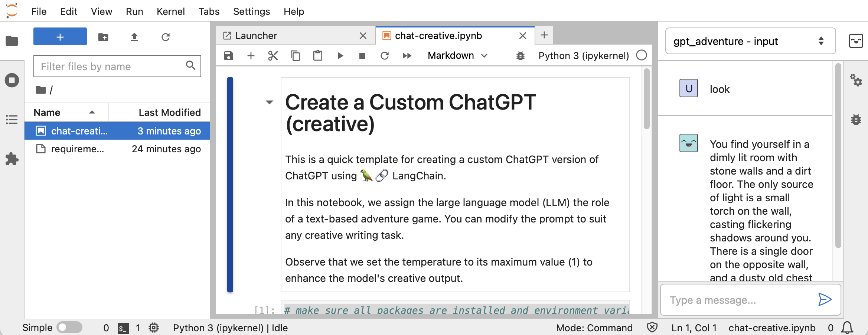The width and height of the screenshot is (868, 335).
Task: Click the send message arrow icon
Action: point(825,299)
